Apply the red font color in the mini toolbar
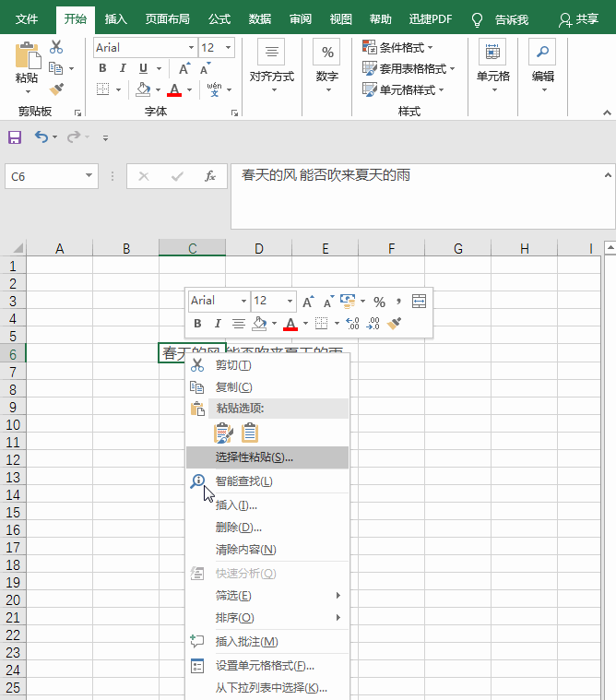The width and height of the screenshot is (616, 700). pos(290,324)
